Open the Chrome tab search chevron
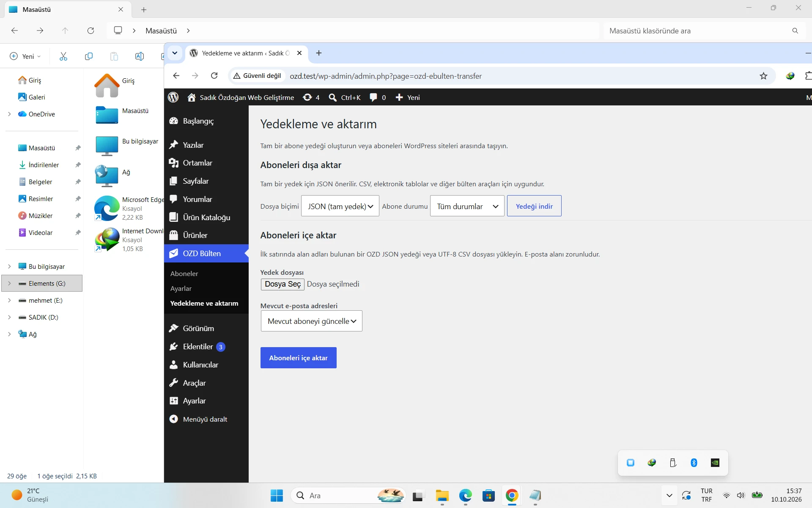The height and width of the screenshot is (508, 812). 175,53
